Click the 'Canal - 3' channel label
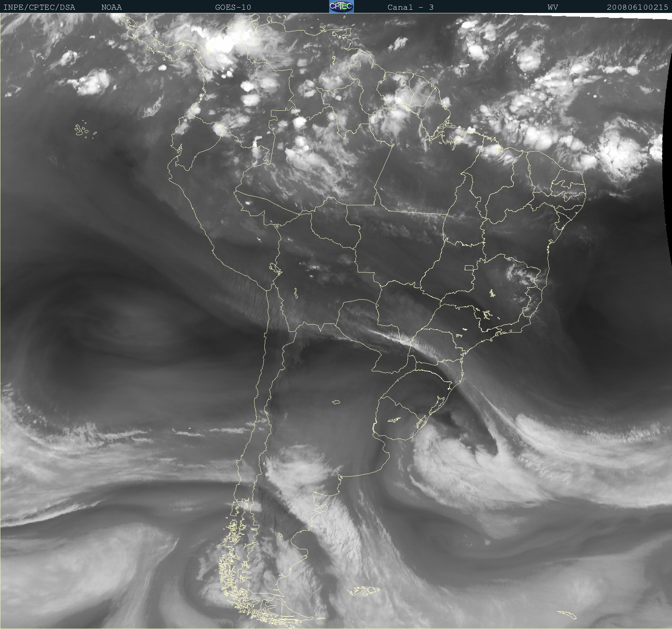Screen dimensions: 672x629 pos(410,7)
